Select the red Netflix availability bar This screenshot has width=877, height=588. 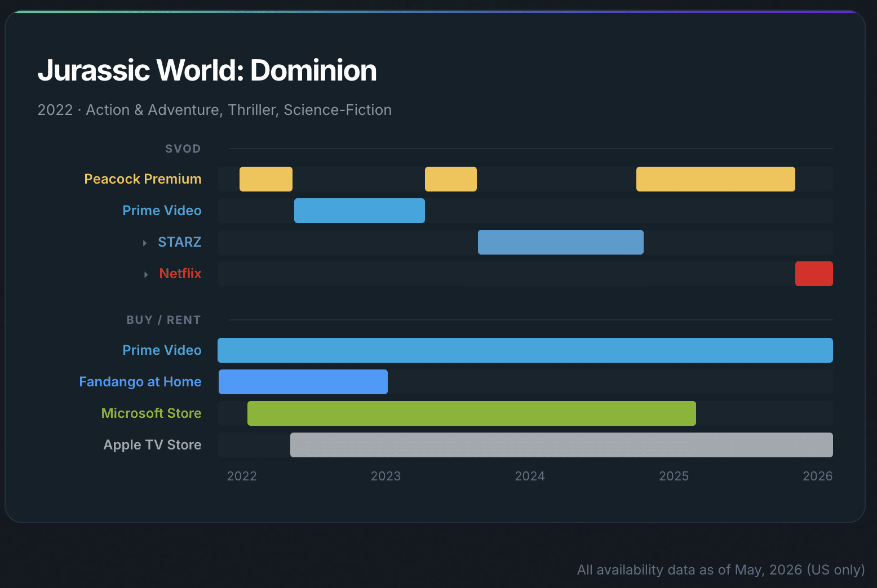click(814, 274)
